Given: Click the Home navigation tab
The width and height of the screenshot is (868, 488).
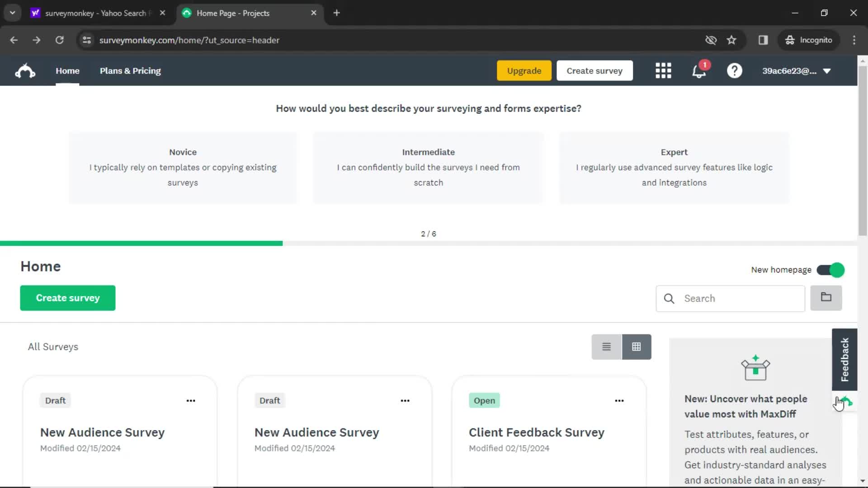Looking at the screenshot, I should [x=67, y=70].
